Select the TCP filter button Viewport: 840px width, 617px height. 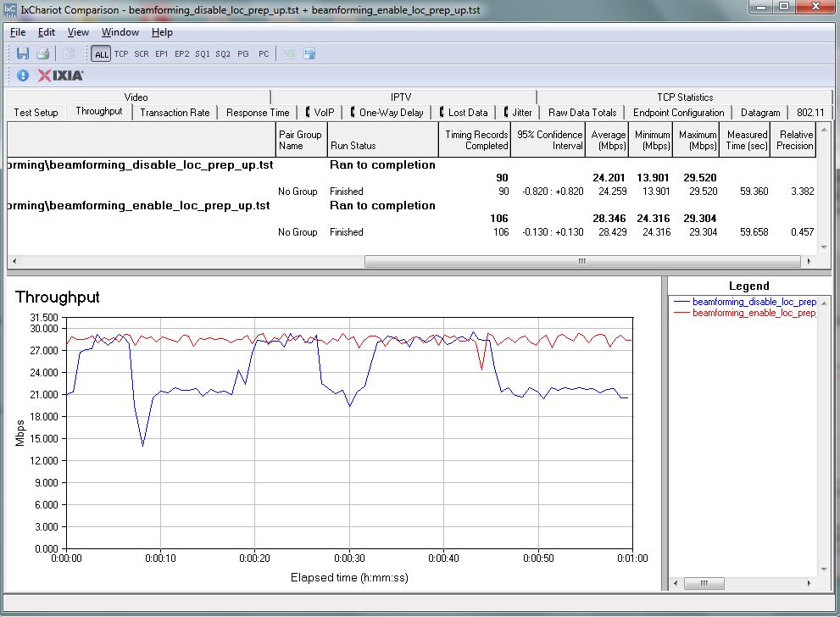click(121, 53)
